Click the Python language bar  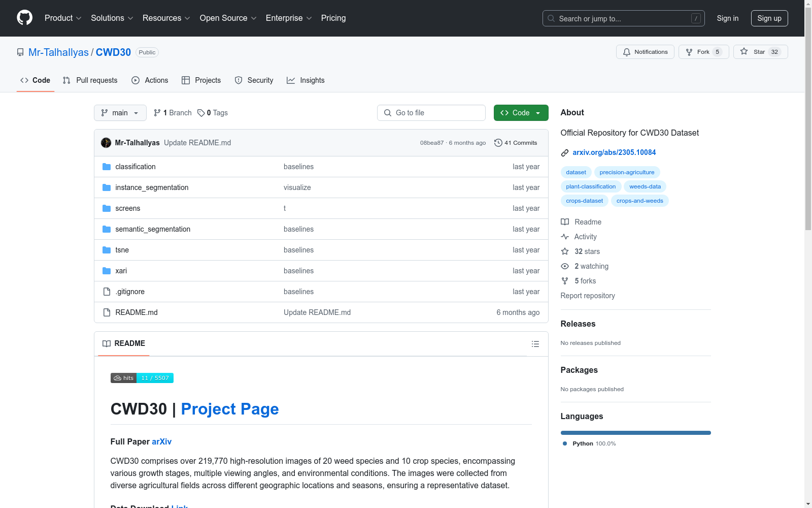click(636, 433)
